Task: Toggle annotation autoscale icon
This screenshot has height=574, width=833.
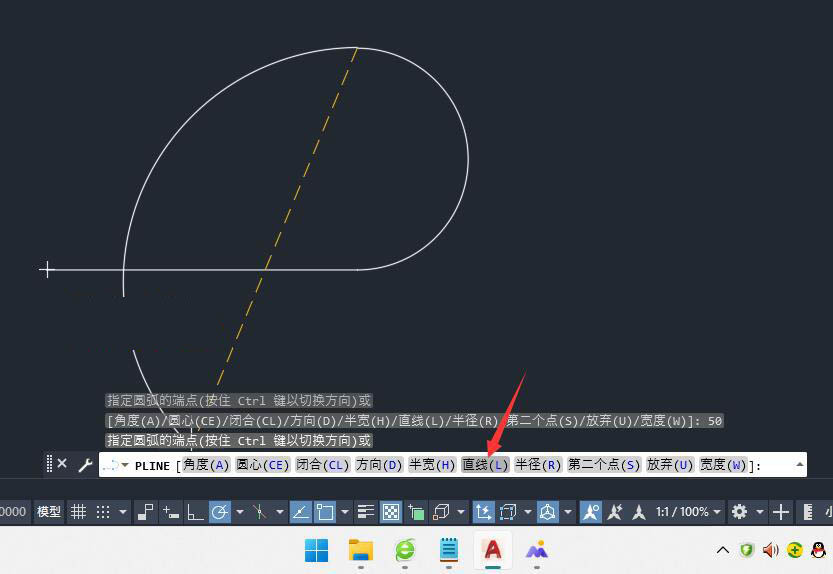Action: click(x=615, y=512)
